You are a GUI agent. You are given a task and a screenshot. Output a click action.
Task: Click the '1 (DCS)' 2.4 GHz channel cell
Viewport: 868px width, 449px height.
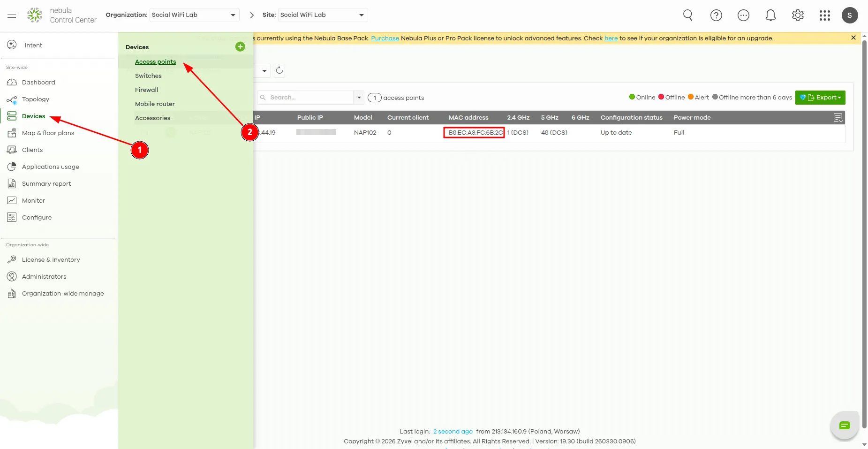pos(518,132)
